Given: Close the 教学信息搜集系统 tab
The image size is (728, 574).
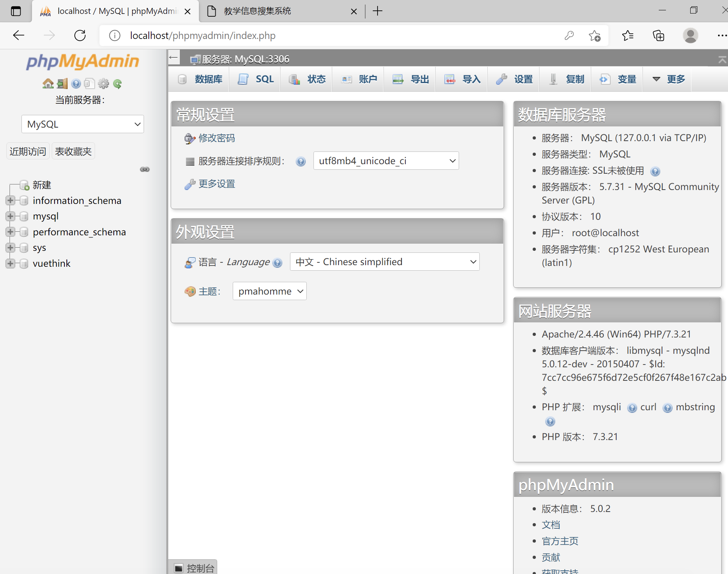Looking at the screenshot, I should coord(354,12).
